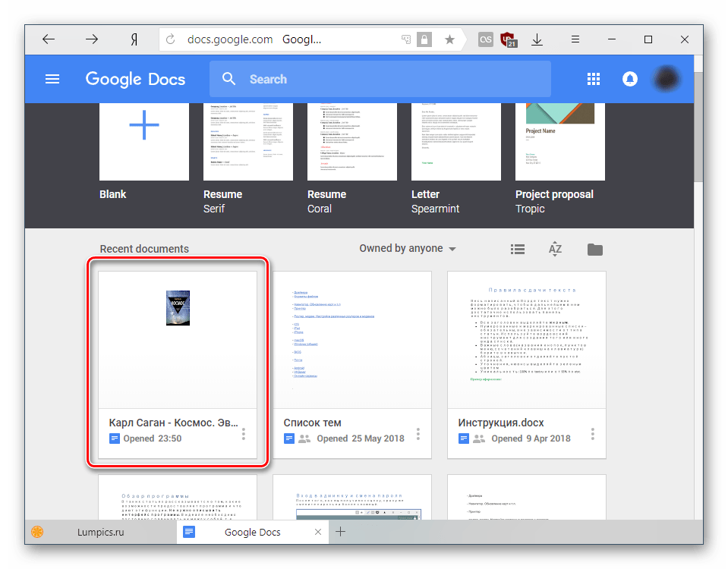Open browser downloads arrow icon

(537, 39)
